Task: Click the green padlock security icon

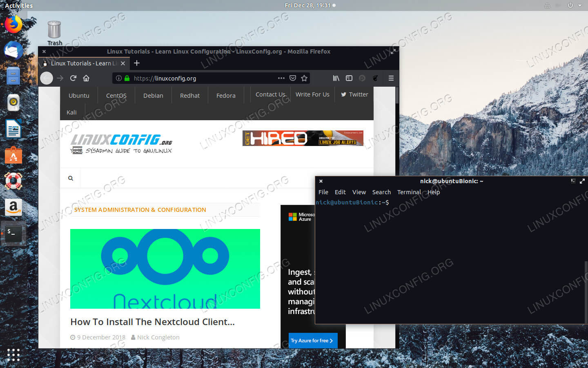Action: tap(127, 78)
